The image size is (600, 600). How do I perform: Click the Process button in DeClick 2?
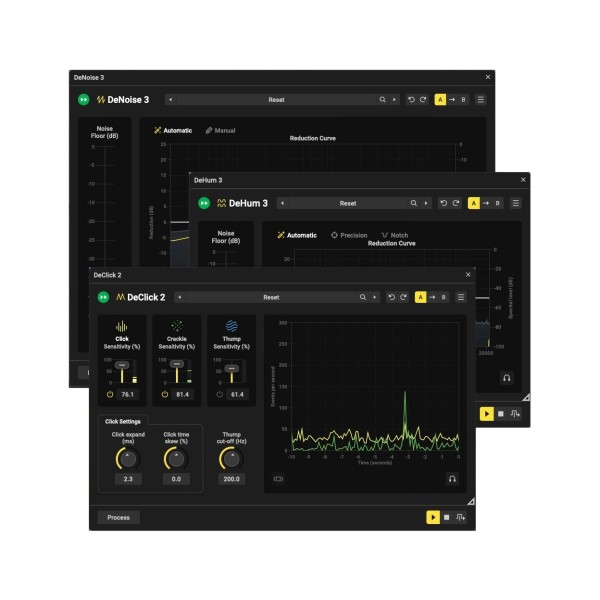point(119,517)
